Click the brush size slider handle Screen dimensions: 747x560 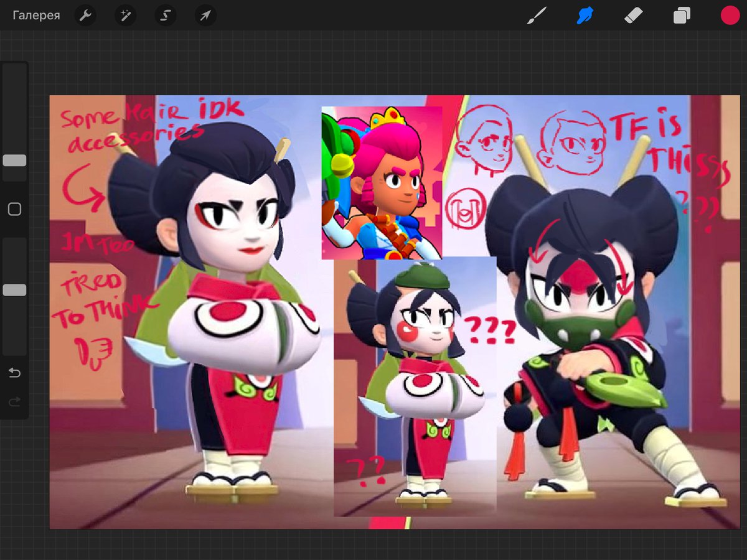tap(14, 161)
